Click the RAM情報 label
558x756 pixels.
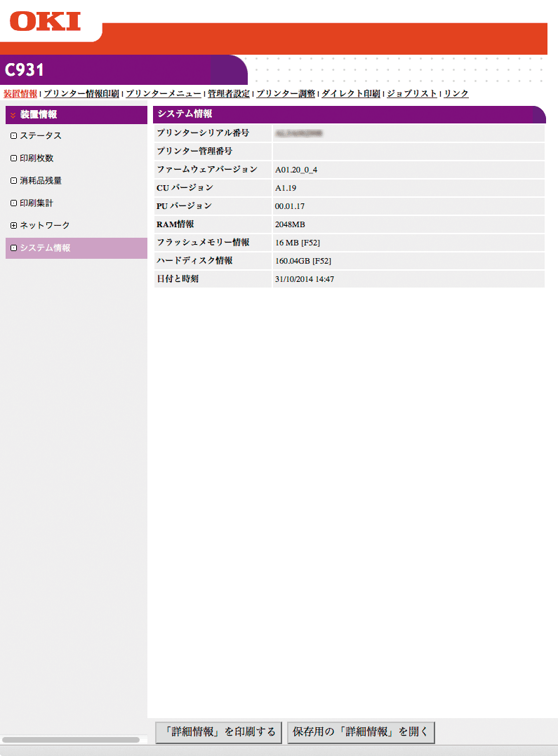175,224
